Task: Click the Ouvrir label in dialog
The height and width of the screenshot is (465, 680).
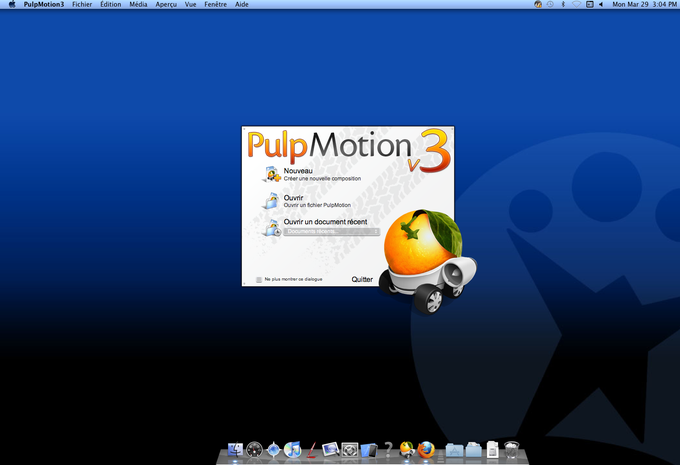Action: 293,198
